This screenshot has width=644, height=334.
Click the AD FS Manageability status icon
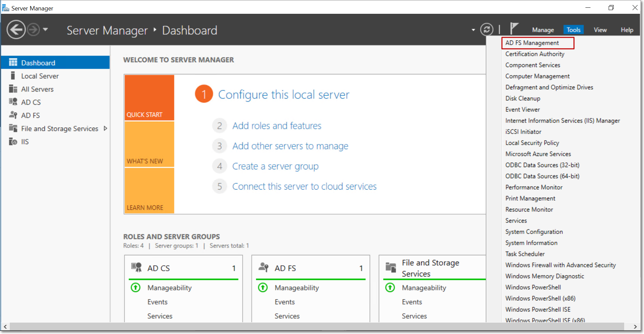(263, 288)
